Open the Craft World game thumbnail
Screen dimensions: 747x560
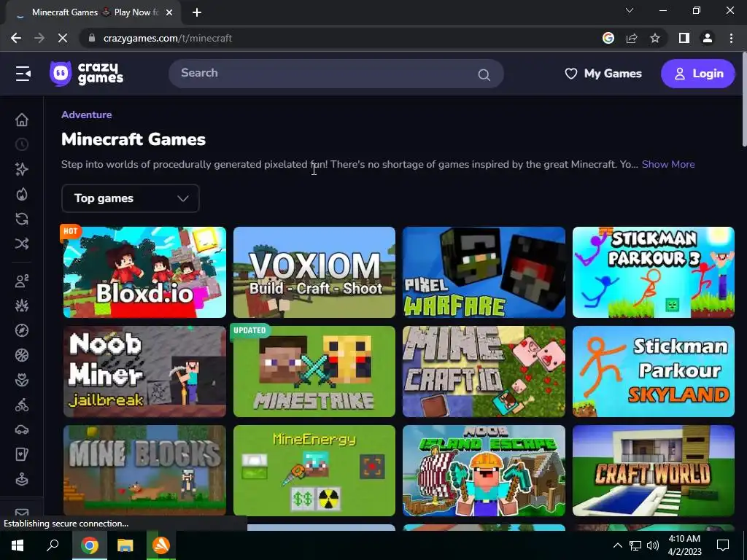(654, 470)
